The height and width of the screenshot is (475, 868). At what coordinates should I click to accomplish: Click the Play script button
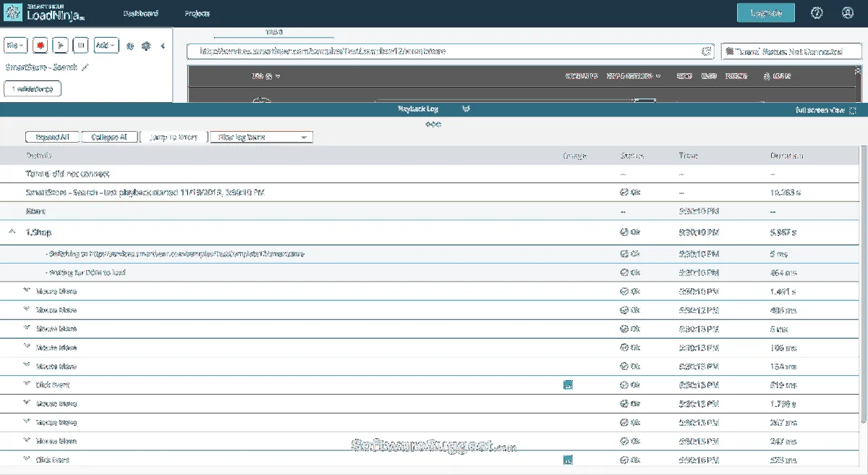click(61, 45)
